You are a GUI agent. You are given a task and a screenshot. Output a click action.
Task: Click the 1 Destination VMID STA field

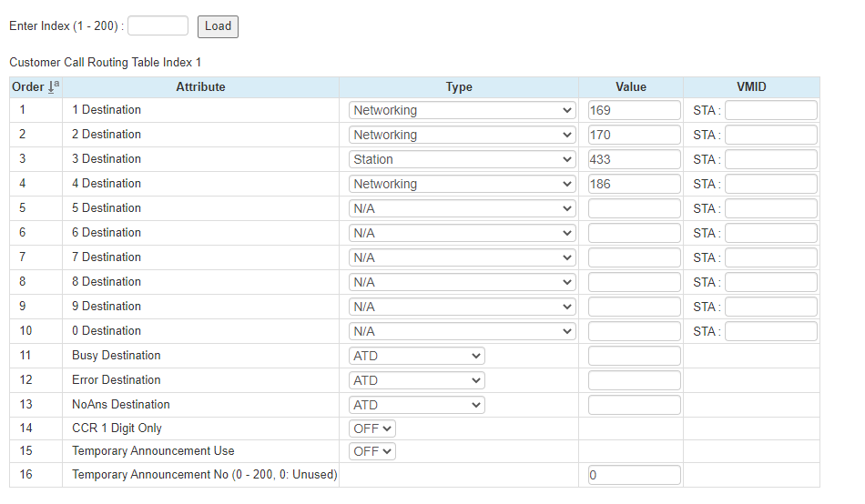point(770,110)
